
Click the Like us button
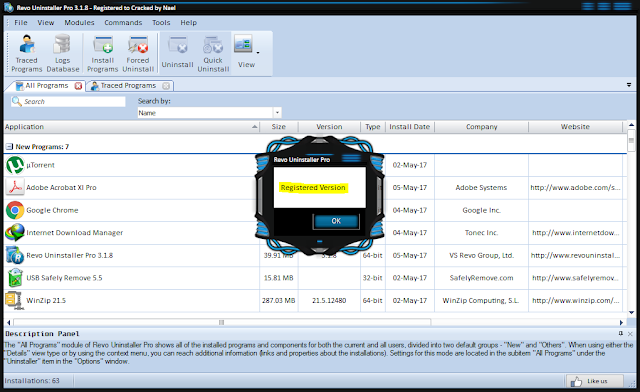point(595,381)
